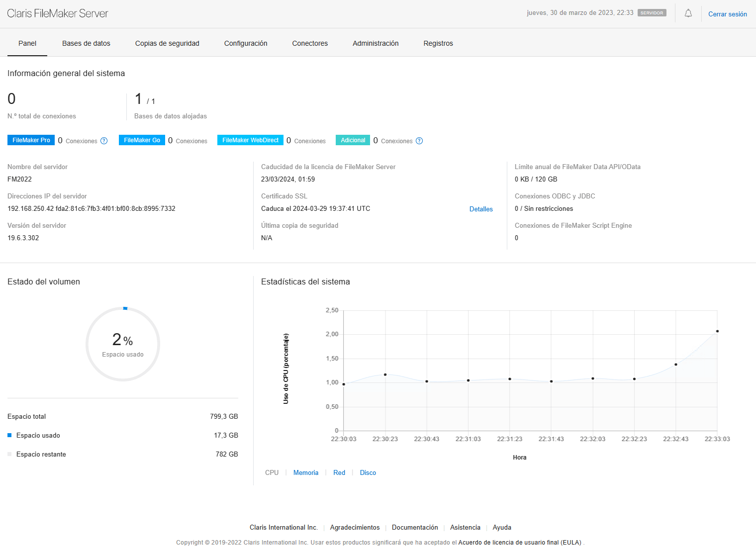Image resolution: width=756 pixels, height=556 pixels.
Task: Click the disk usage donut chart
Action: [x=123, y=344]
